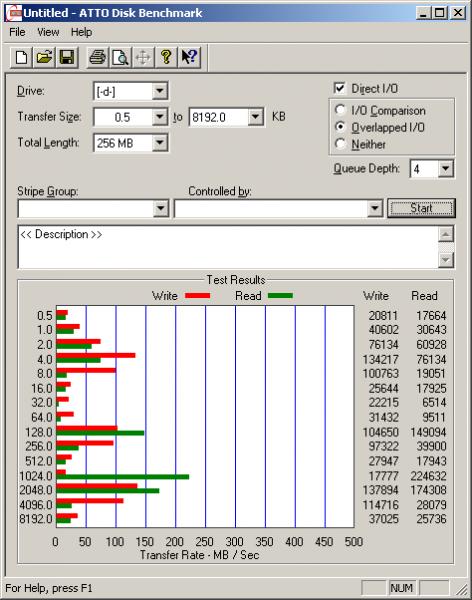Click the yellow question mark About icon
The image size is (472, 600).
coord(166,57)
